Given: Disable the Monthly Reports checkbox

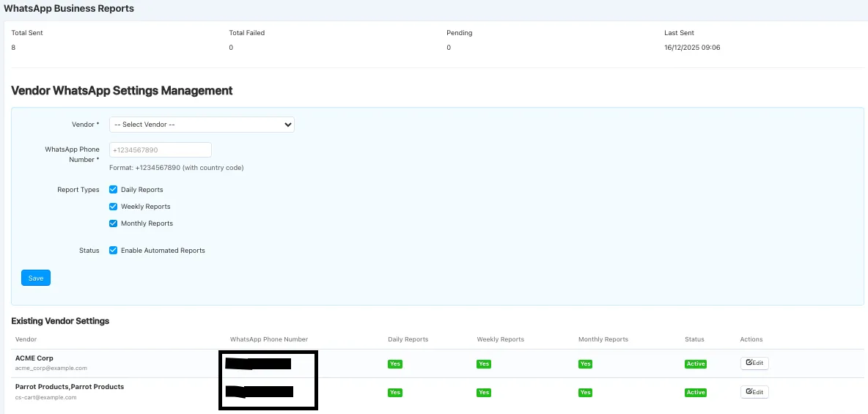Looking at the screenshot, I should 113,223.
